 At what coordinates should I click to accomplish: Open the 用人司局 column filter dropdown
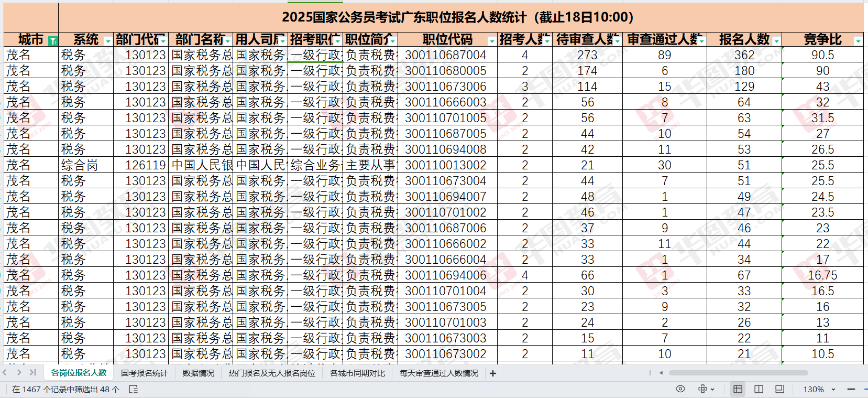point(283,41)
